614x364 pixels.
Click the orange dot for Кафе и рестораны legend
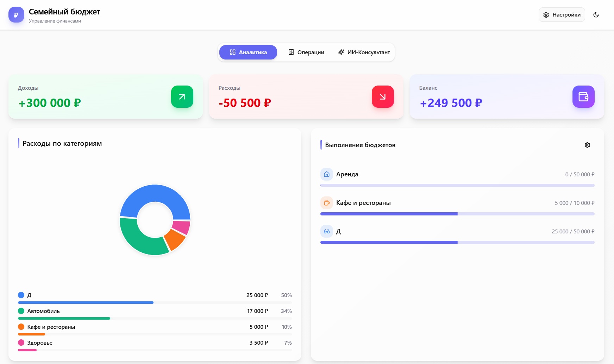(21, 327)
